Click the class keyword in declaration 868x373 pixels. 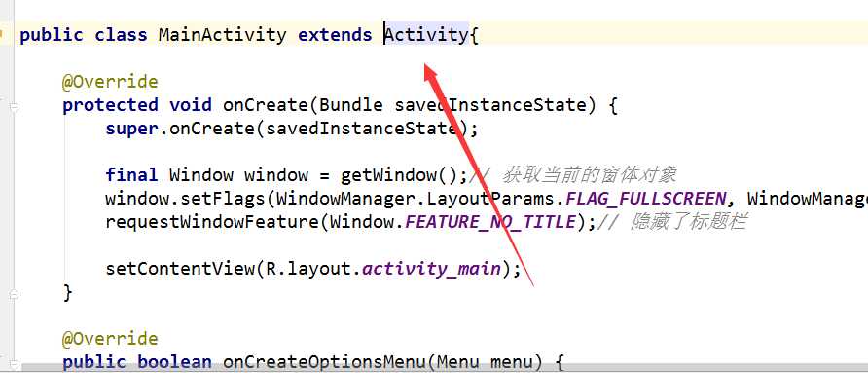(x=121, y=35)
